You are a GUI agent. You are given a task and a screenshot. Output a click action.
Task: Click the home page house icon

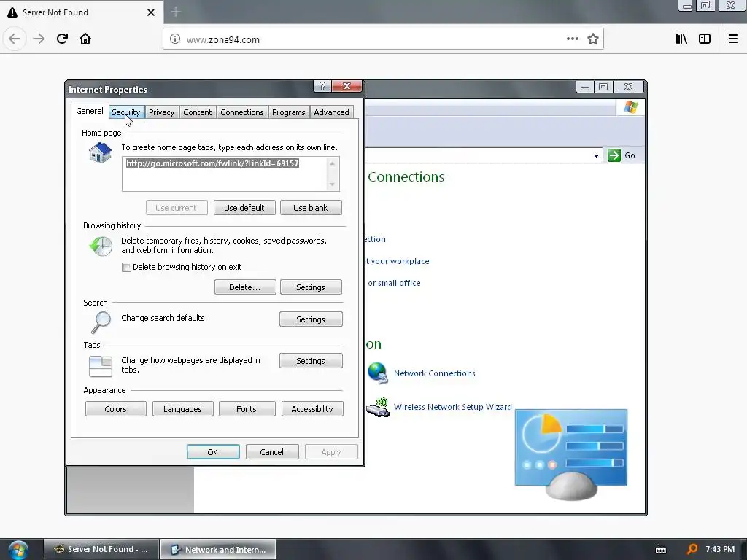click(x=100, y=153)
